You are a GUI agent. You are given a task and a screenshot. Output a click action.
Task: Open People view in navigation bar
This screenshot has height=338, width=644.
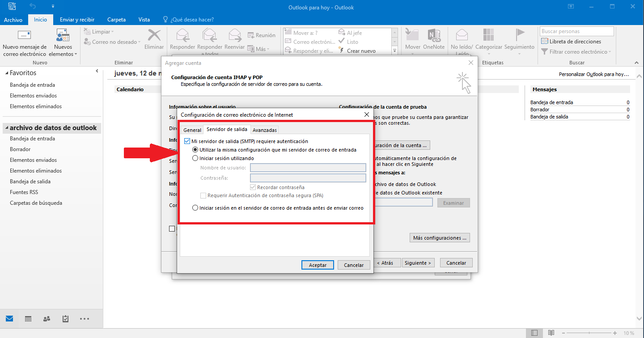pyautogui.click(x=47, y=319)
